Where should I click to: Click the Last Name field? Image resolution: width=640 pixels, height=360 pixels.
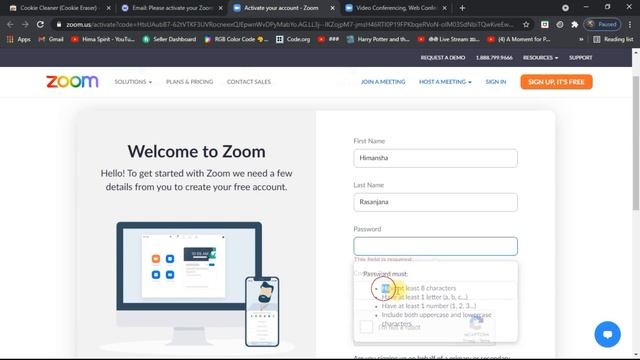tap(436, 202)
